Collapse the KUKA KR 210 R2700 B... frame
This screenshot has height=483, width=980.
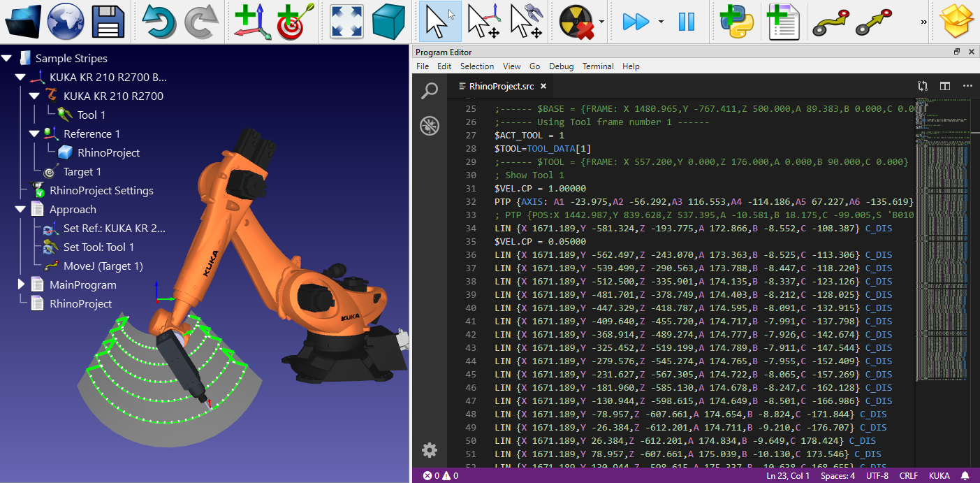20,78
